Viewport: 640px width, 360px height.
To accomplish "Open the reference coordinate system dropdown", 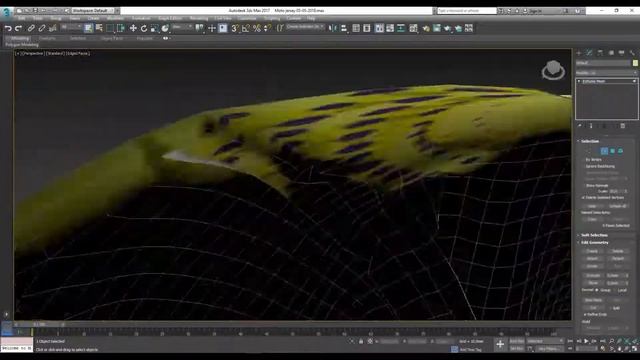I will click(182, 27).
